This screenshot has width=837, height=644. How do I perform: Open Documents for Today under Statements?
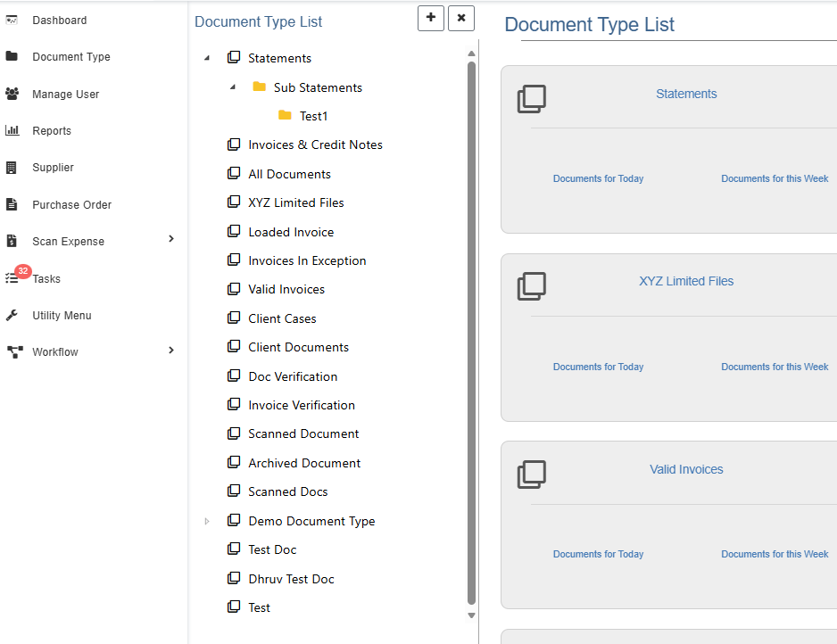coord(598,178)
